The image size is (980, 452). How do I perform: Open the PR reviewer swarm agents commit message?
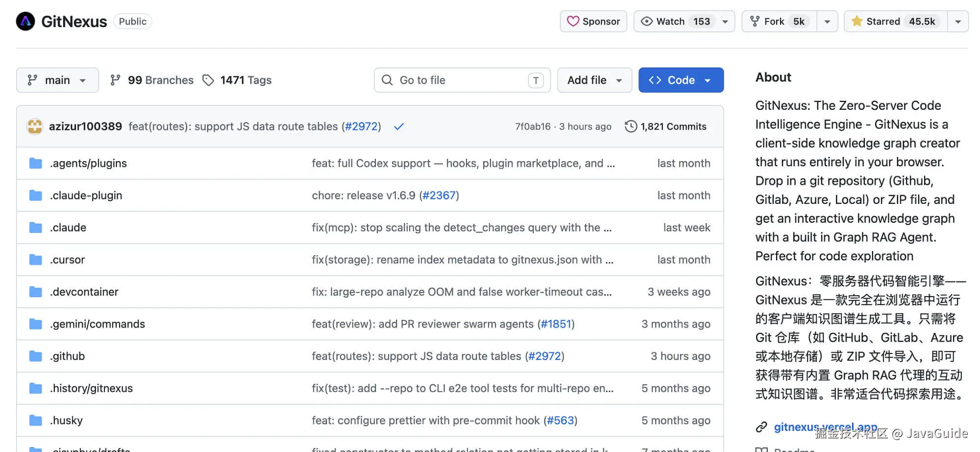(422, 324)
